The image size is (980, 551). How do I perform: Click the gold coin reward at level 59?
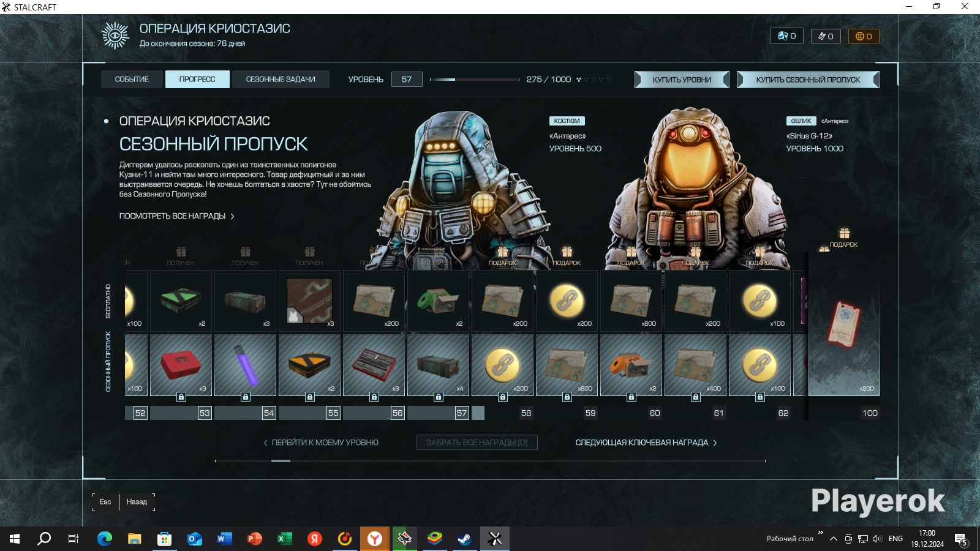567,301
